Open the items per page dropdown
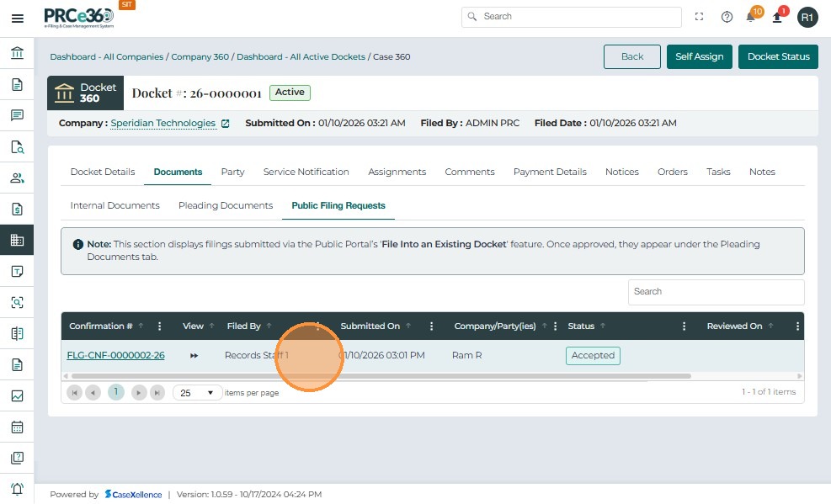 click(197, 393)
